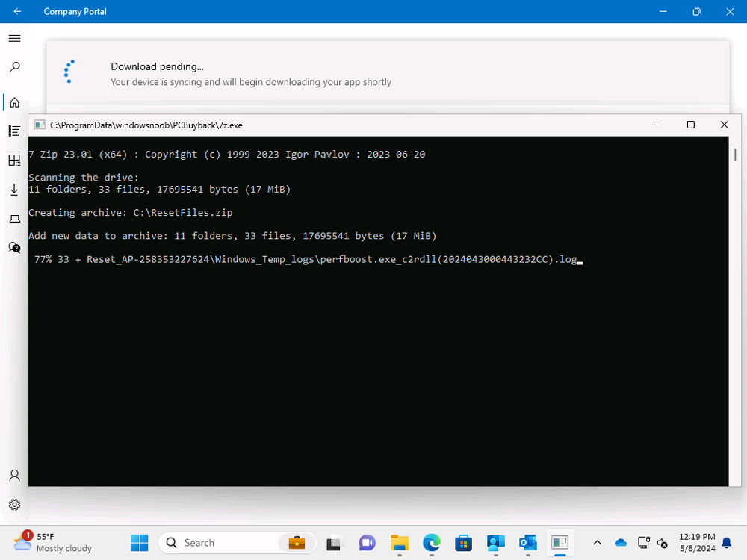This screenshot has width=747, height=560.
Task: Open App categories icon in sidebar
Action: [15, 160]
